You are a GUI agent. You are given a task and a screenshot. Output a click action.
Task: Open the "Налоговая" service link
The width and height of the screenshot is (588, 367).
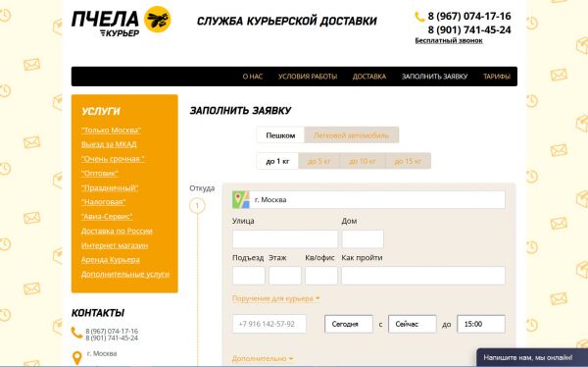pyautogui.click(x=103, y=202)
